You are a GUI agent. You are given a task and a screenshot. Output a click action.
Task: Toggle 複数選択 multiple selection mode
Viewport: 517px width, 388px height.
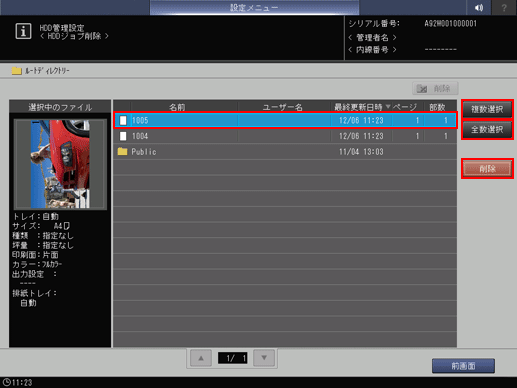[487, 109]
